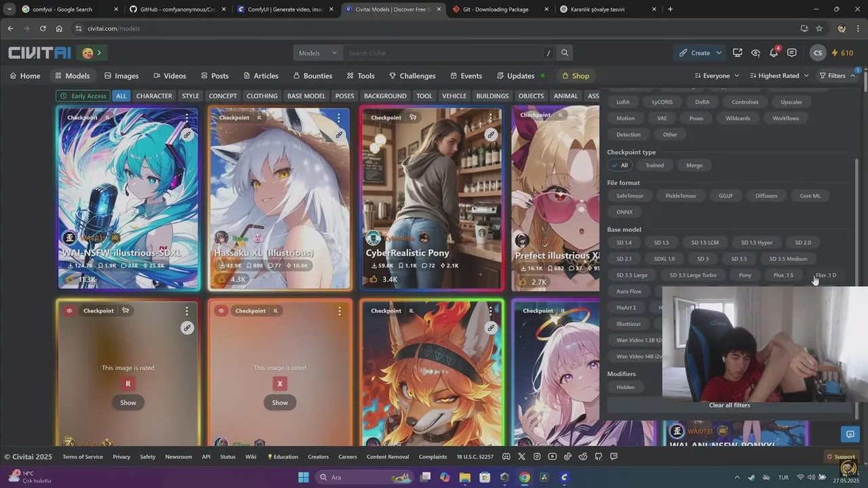Select Trained checkpoint type

coord(654,165)
